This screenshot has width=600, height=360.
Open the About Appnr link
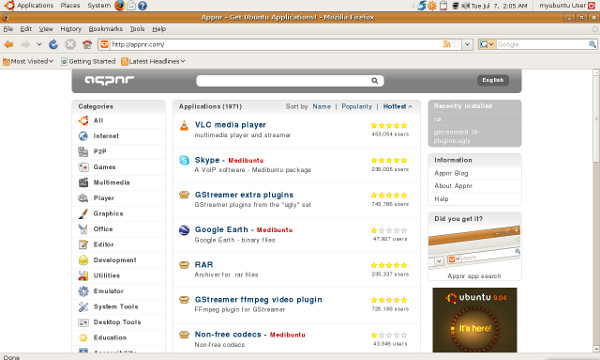(453, 186)
